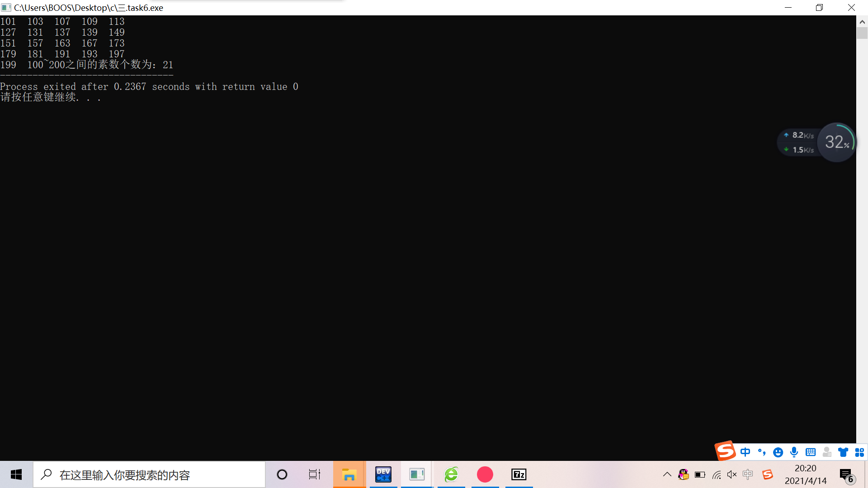Unmute the system volume icon
The height and width of the screenshot is (488, 868).
tap(732, 474)
